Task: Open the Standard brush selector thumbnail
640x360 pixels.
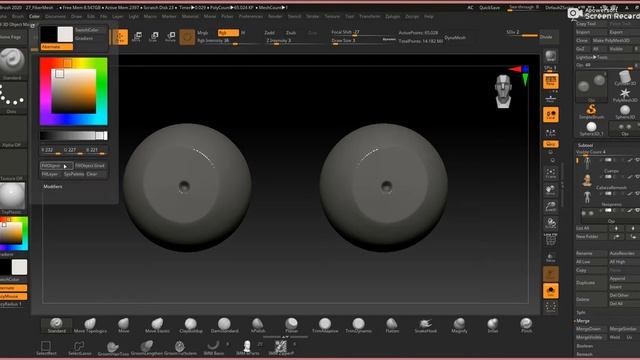Action: pos(12,63)
